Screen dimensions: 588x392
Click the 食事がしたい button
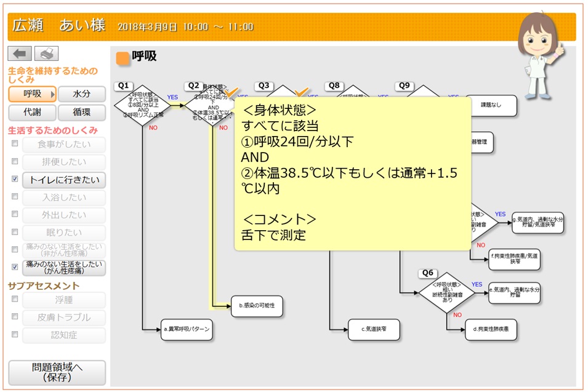(x=64, y=145)
